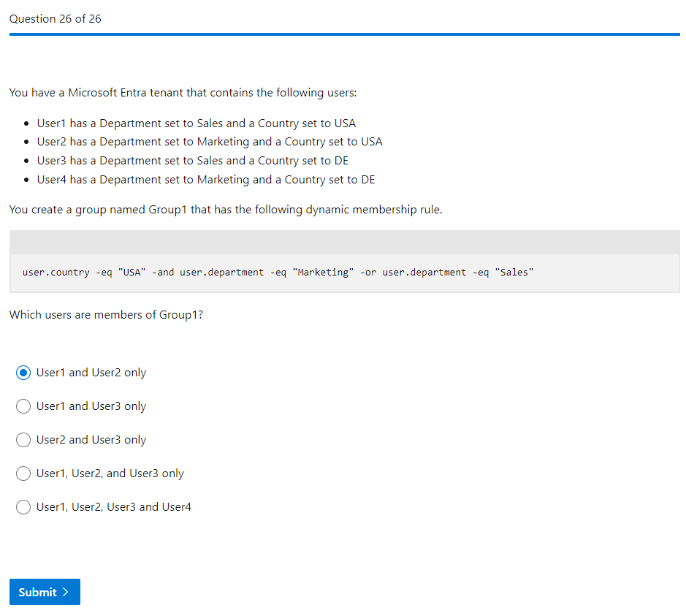Click the Microsoft Entra tenant intro sentence

183,93
